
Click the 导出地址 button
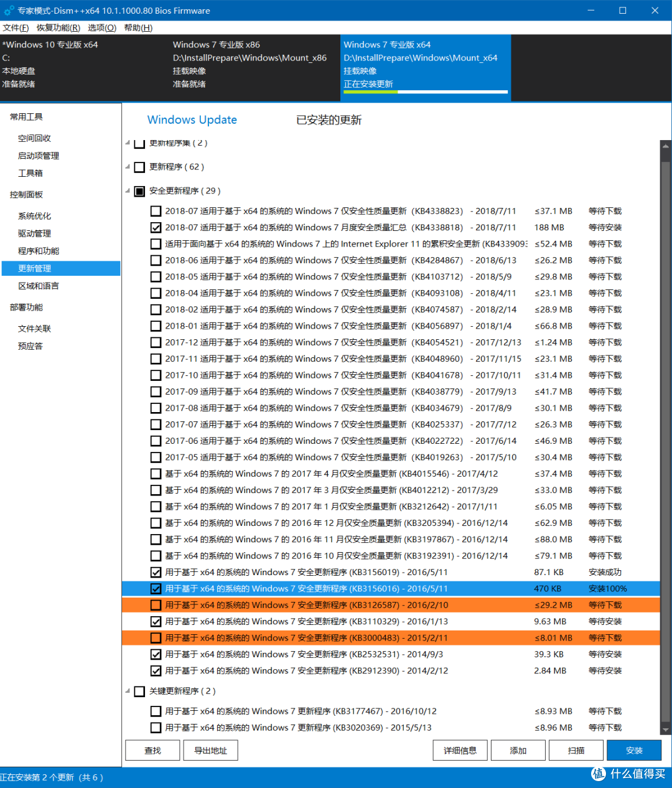(x=210, y=751)
